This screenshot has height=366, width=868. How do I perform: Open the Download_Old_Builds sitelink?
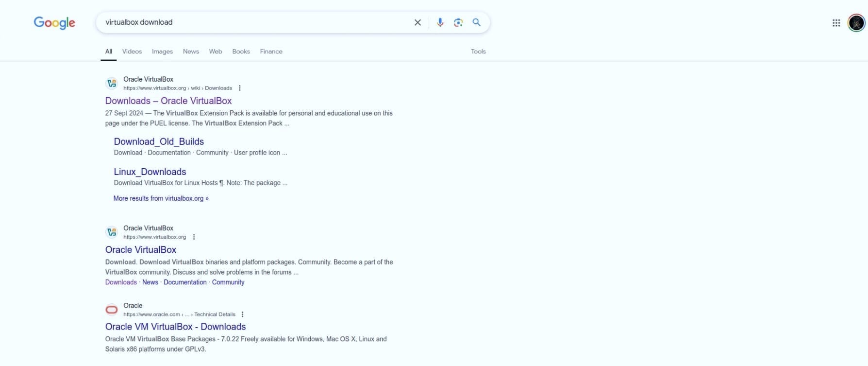(159, 141)
